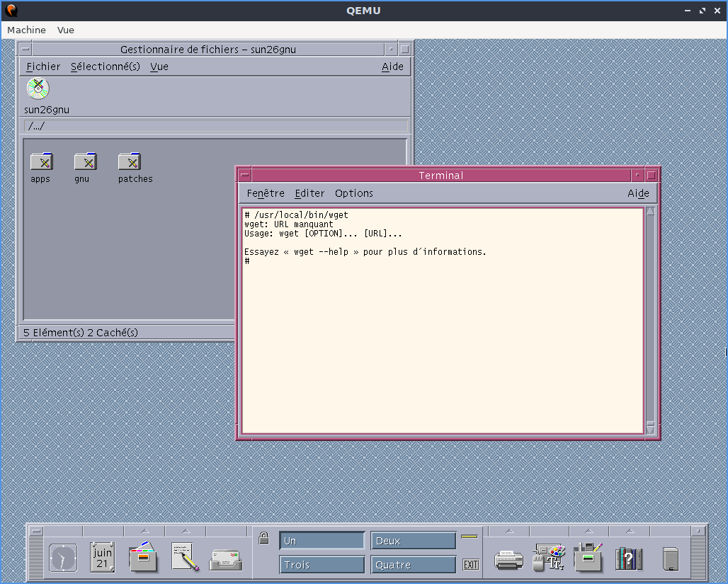This screenshot has width=728, height=584.
Task: Click the 'wget: URL manquant' terminal line
Action: point(289,224)
